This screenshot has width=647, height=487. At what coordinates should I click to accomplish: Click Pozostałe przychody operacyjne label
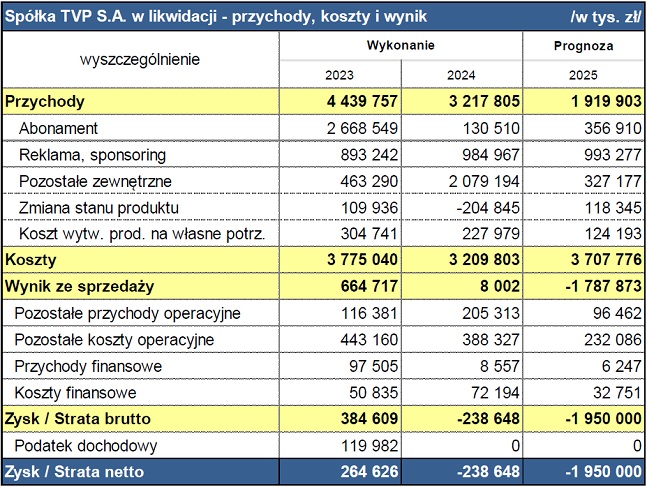click(x=127, y=313)
